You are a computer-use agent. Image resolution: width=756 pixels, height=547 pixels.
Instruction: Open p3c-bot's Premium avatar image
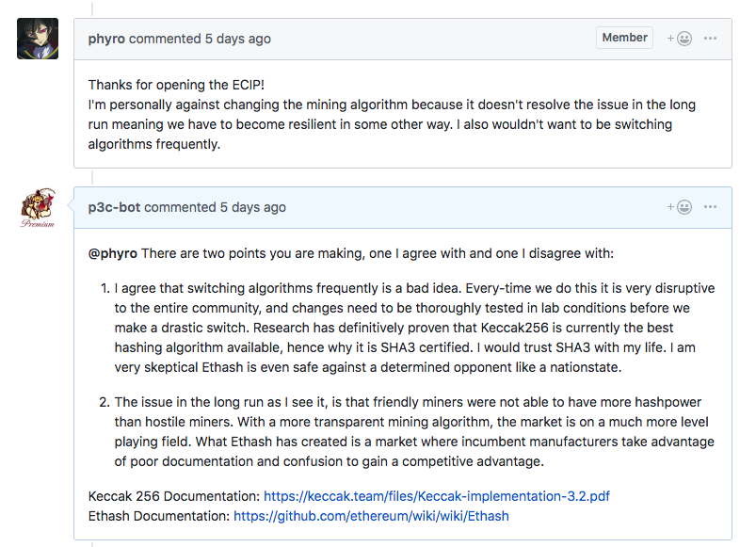point(38,208)
